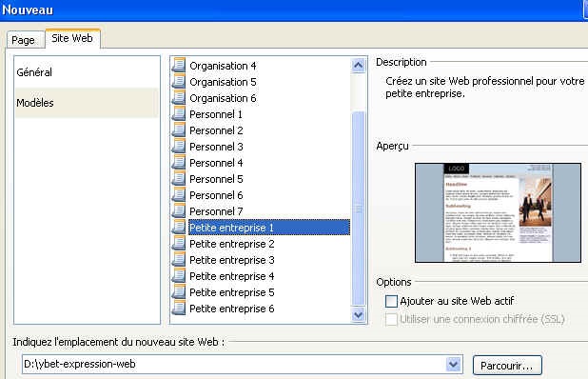Click the template list scrollbar thumb
Viewport: 588px width, 379px height.
358,209
